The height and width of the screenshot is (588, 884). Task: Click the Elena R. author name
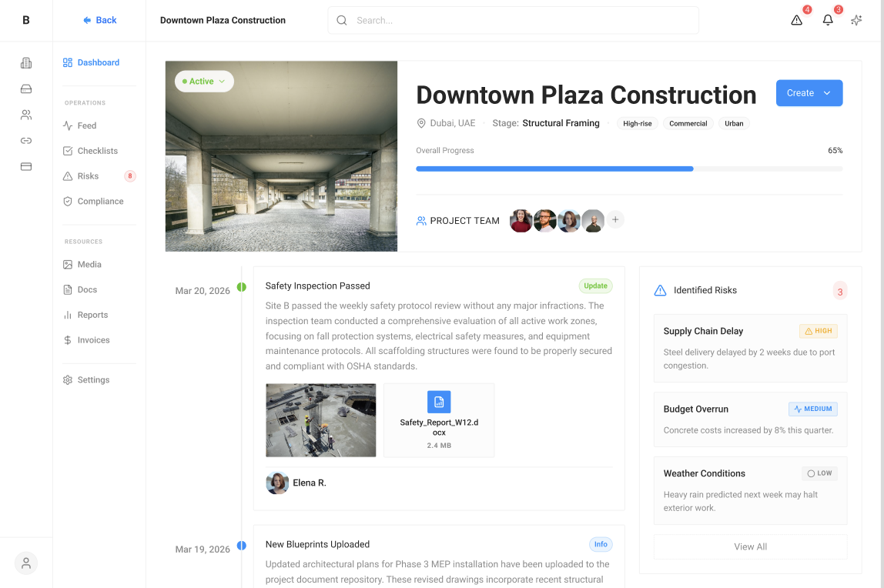pyautogui.click(x=310, y=483)
